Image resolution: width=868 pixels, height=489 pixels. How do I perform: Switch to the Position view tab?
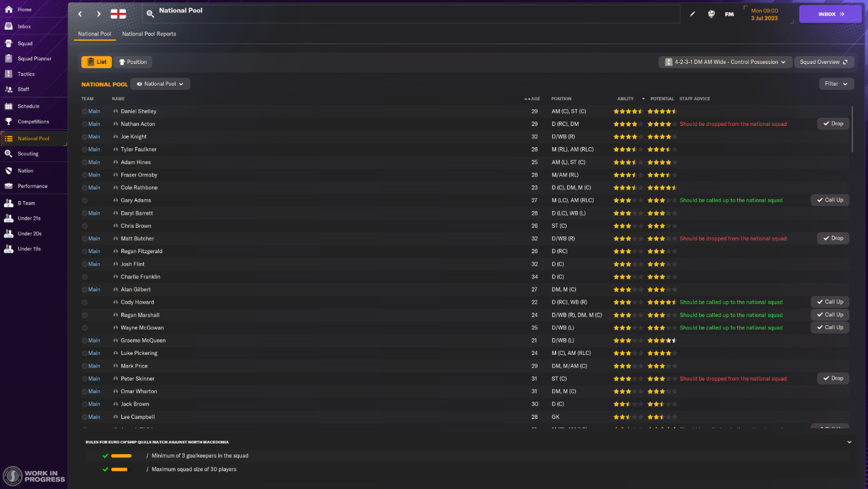pos(133,62)
